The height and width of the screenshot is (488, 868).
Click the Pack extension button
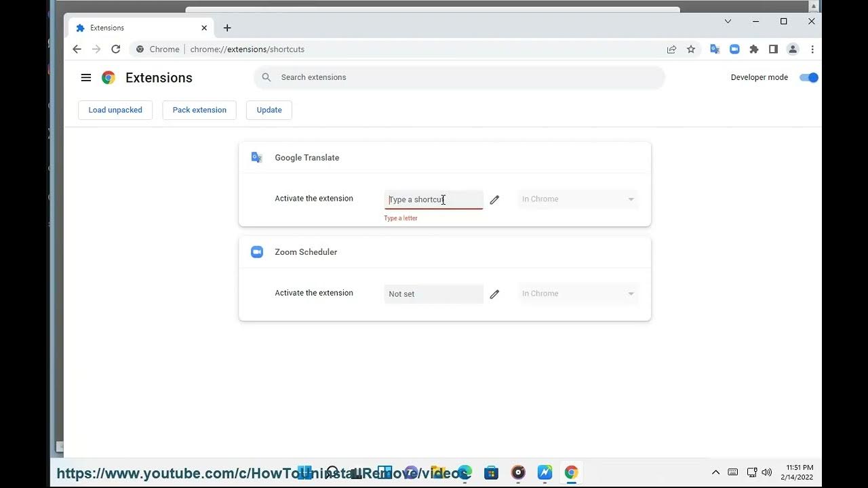[199, 110]
